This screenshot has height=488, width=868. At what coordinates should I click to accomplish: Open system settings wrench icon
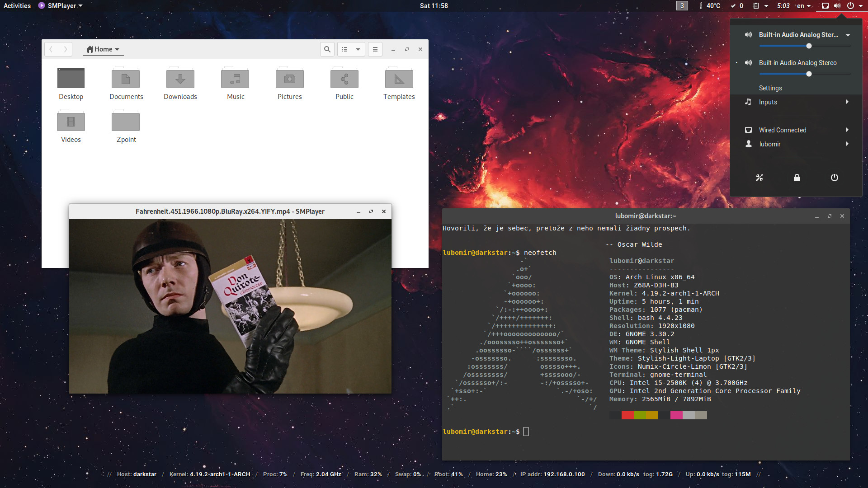click(x=759, y=178)
